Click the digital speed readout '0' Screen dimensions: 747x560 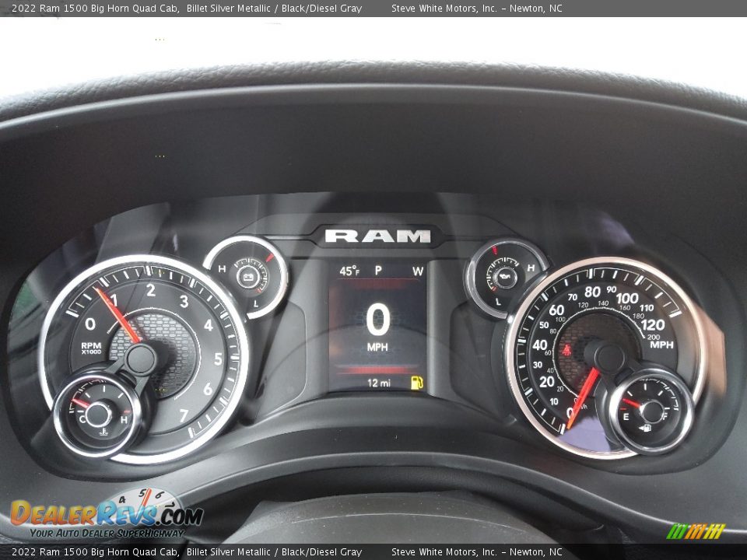(x=378, y=320)
